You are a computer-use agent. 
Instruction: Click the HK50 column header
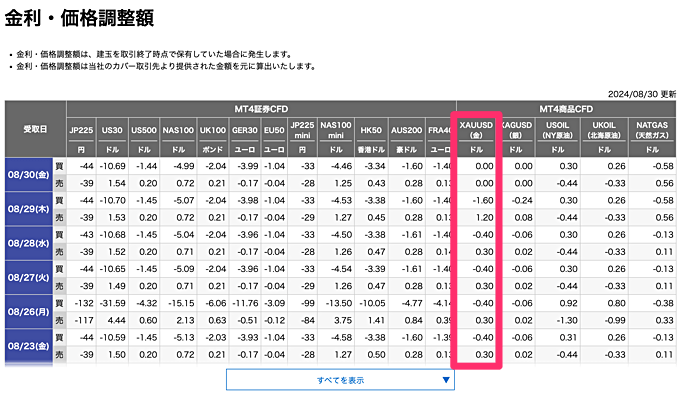[x=371, y=130]
